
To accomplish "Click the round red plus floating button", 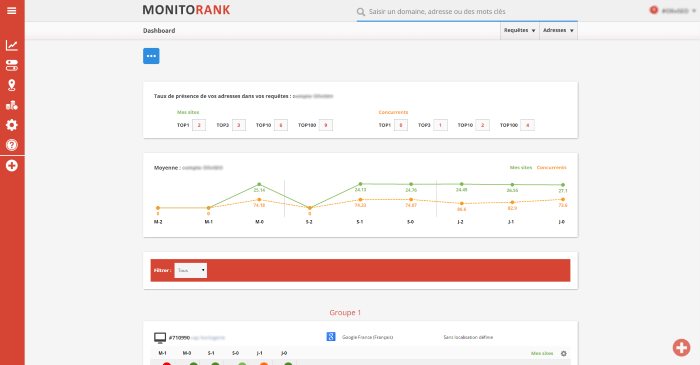I will click(x=681, y=348).
